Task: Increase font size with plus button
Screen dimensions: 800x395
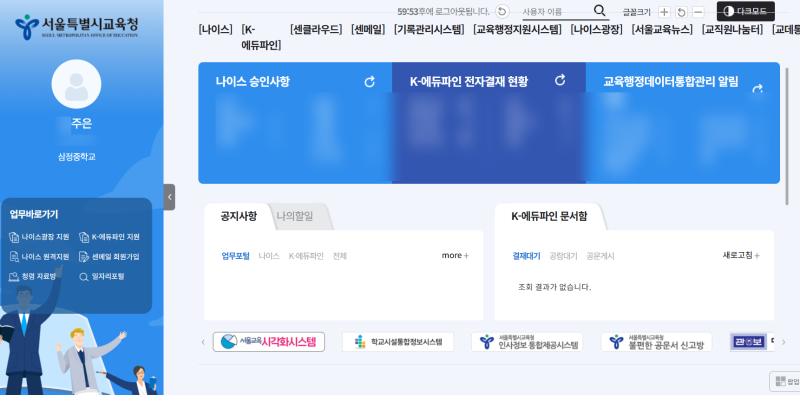Action: (664, 12)
